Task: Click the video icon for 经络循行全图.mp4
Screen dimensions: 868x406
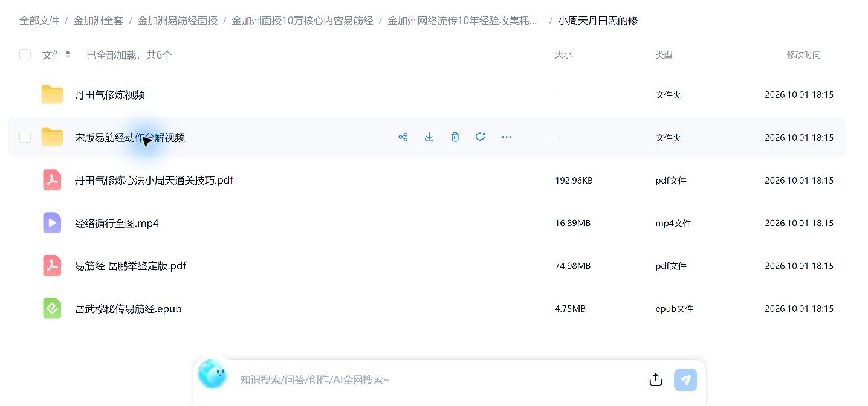Action: click(x=52, y=223)
